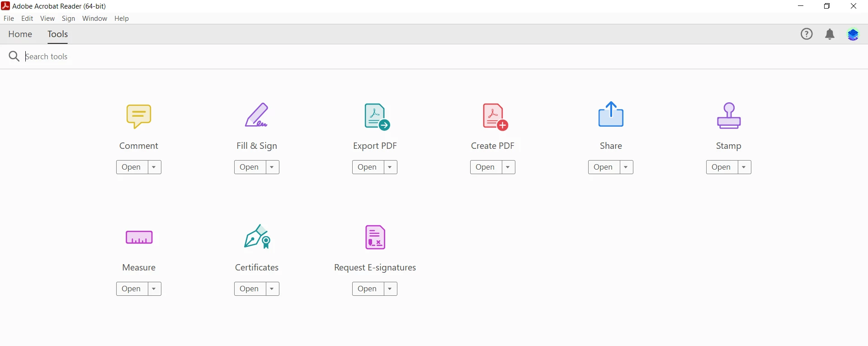Image resolution: width=868 pixels, height=346 pixels.
Task: Close the Acrobat Reader window
Action: 854,6
